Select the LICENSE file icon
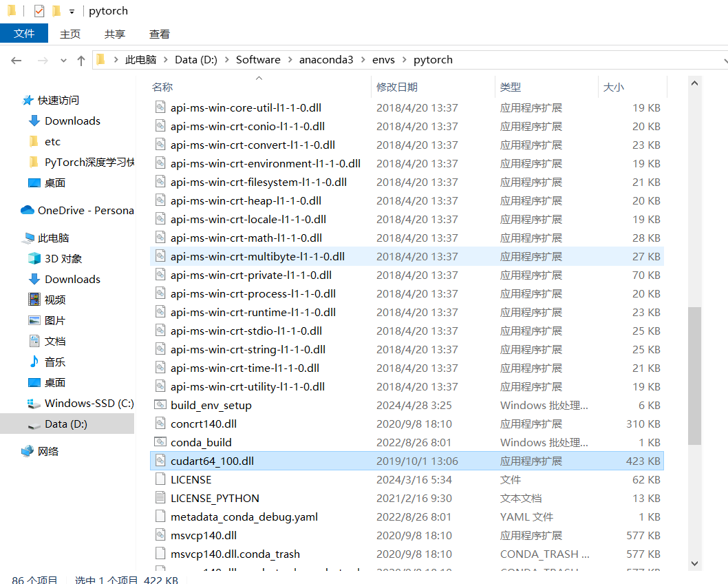This screenshot has height=584, width=728. pos(160,479)
